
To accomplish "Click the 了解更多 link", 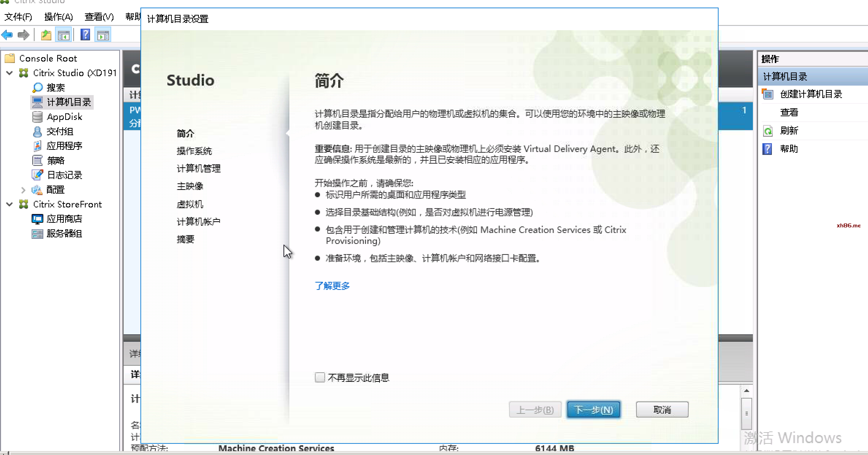I will pos(332,286).
